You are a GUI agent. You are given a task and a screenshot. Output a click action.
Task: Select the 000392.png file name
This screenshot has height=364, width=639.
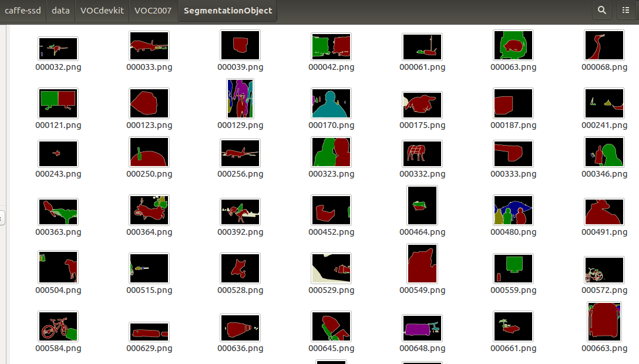tap(240, 232)
